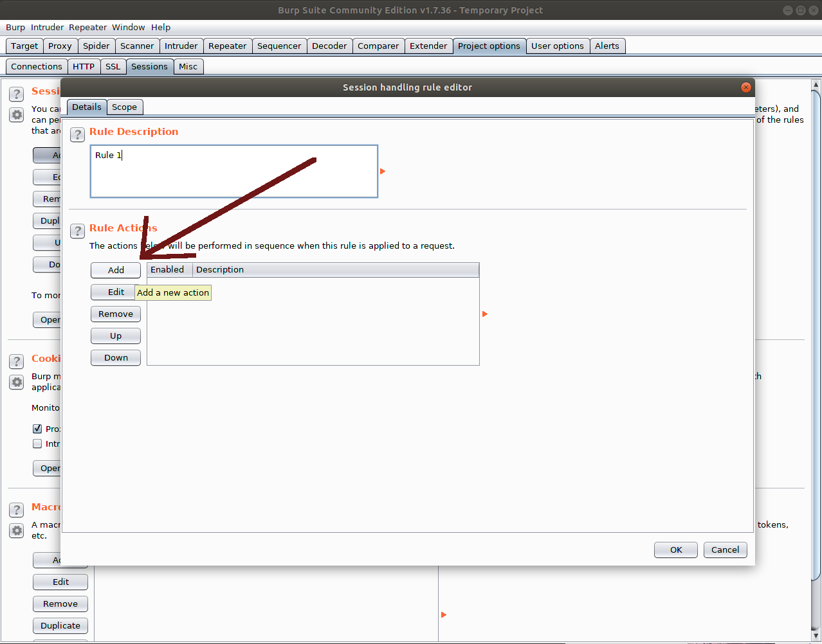Open the Help menu
822x644 pixels.
[x=161, y=28]
